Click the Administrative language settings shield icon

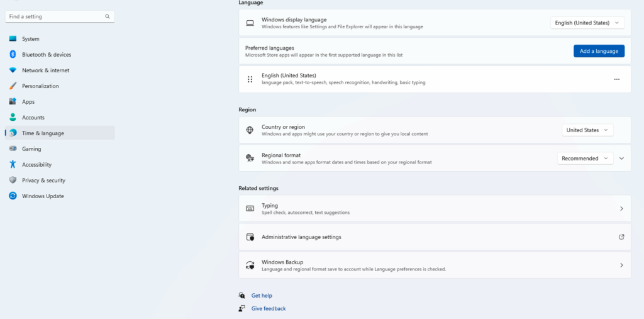point(250,237)
